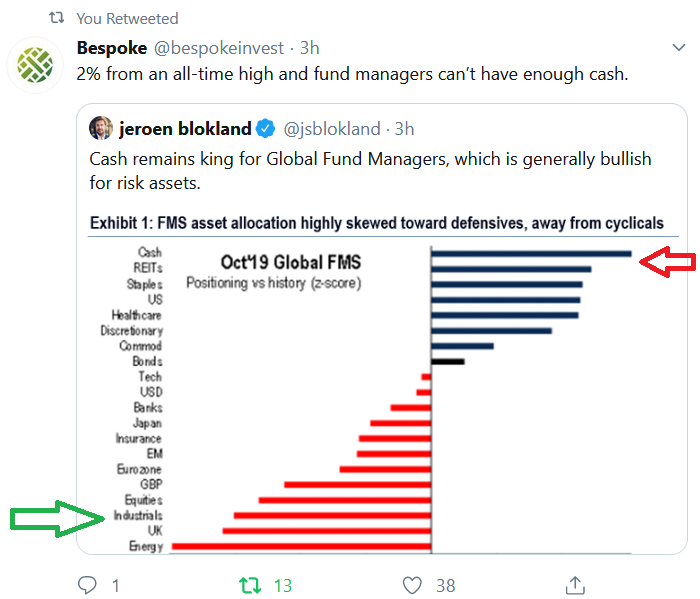Click the green arrow near Industrials
The image size is (700, 599).
click(x=57, y=519)
